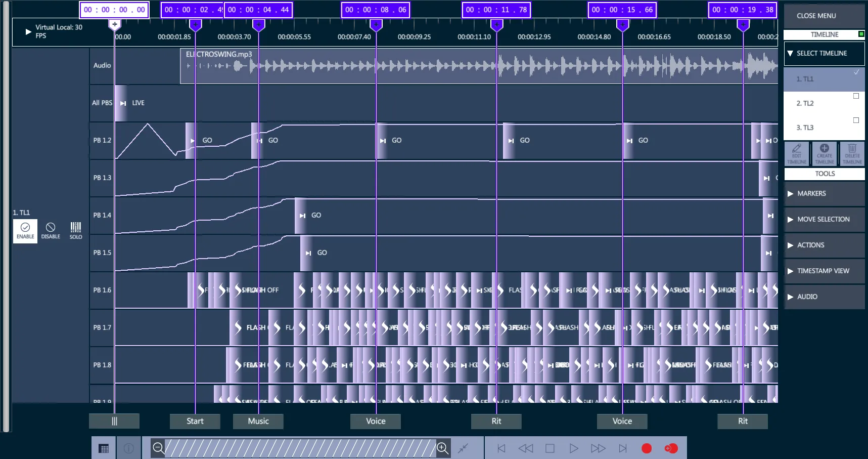Click Rit label on the 00:00:19.38 marker
The width and height of the screenshot is (868, 459).
pos(743,421)
